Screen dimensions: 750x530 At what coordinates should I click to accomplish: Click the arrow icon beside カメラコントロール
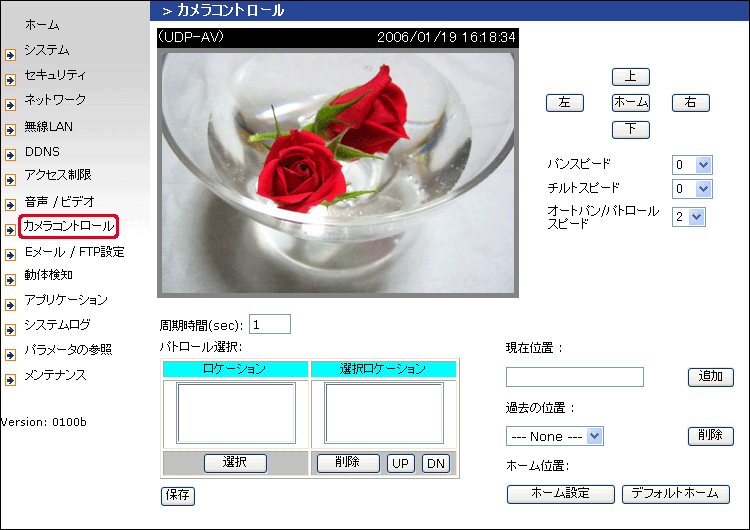[x=11, y=230]
